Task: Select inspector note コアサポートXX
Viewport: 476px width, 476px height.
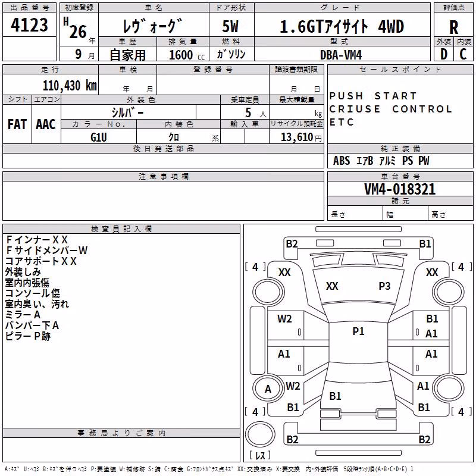Action: [40, 261]
